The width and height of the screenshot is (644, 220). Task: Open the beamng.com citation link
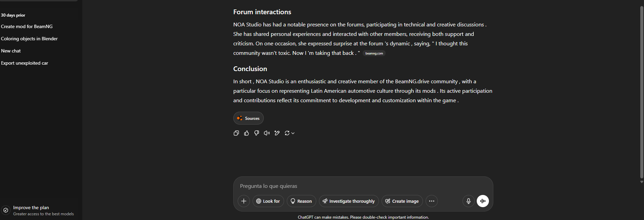tap(374, 53)
